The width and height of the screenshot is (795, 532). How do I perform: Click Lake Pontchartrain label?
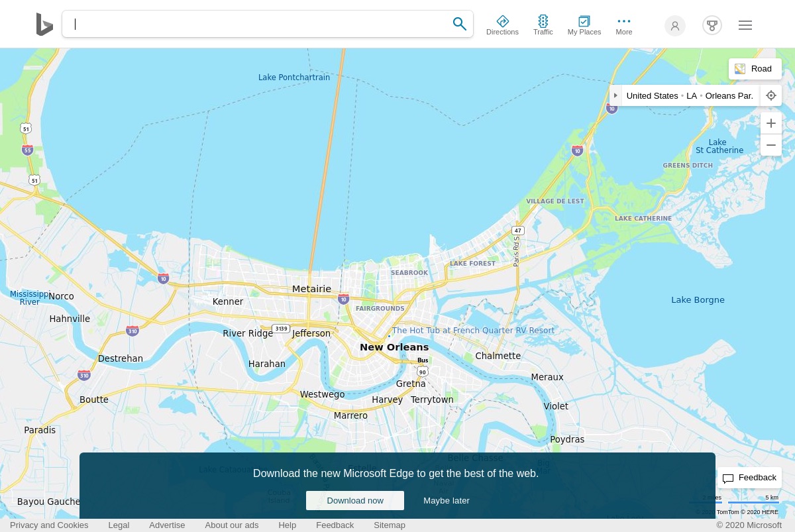pos(294,78)
